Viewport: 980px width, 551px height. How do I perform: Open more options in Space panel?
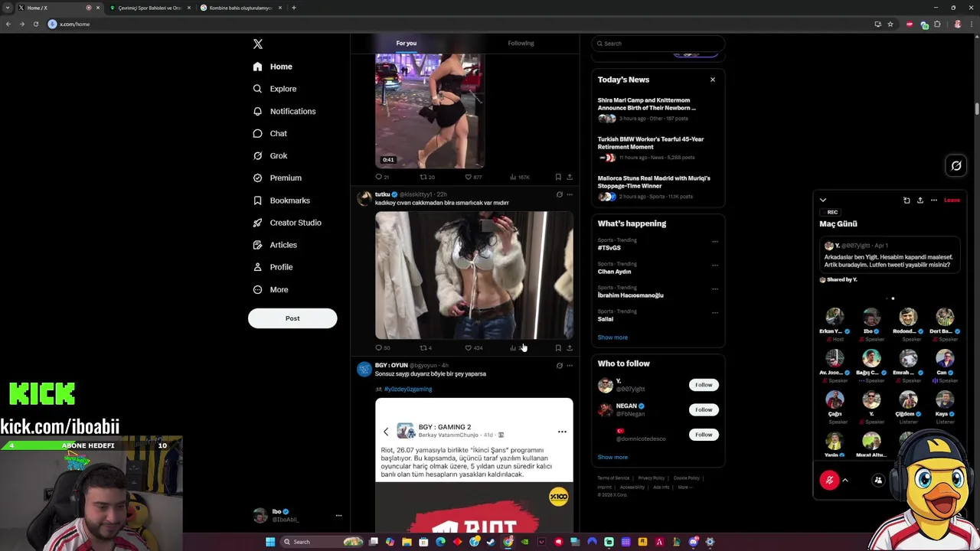coord(934,201)
